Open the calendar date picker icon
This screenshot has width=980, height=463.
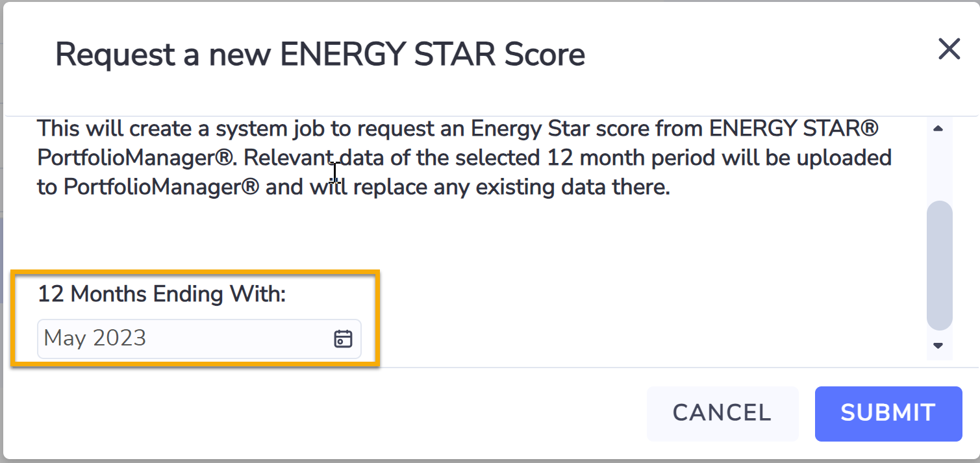(x=343, y=338)
